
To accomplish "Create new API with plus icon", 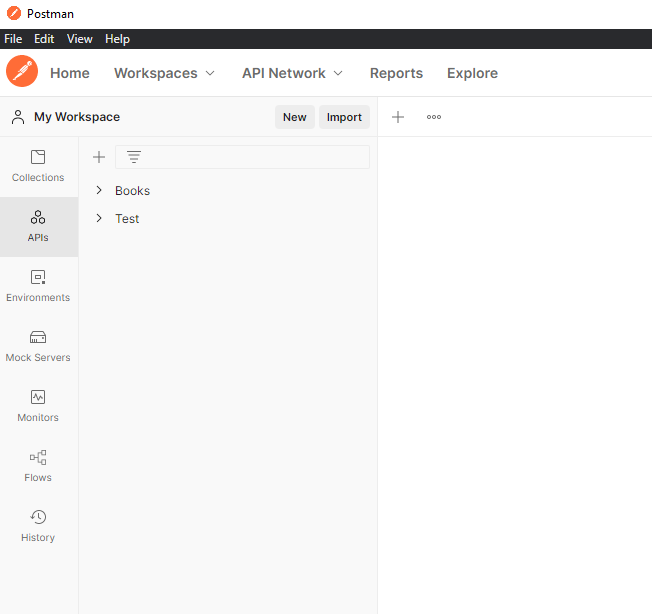I will (x=99, y=157).
